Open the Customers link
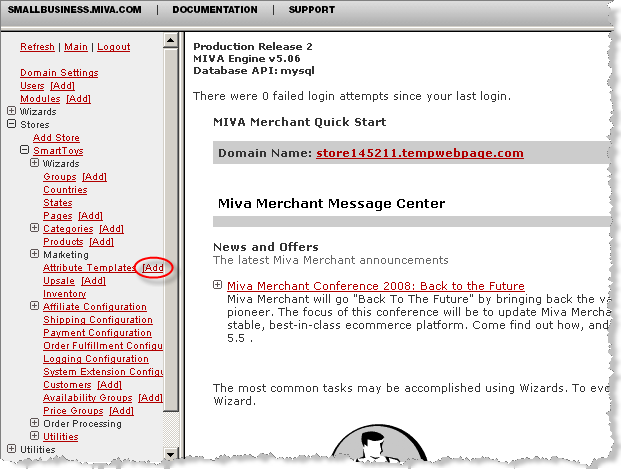621x469 pixels. [67, 385]
